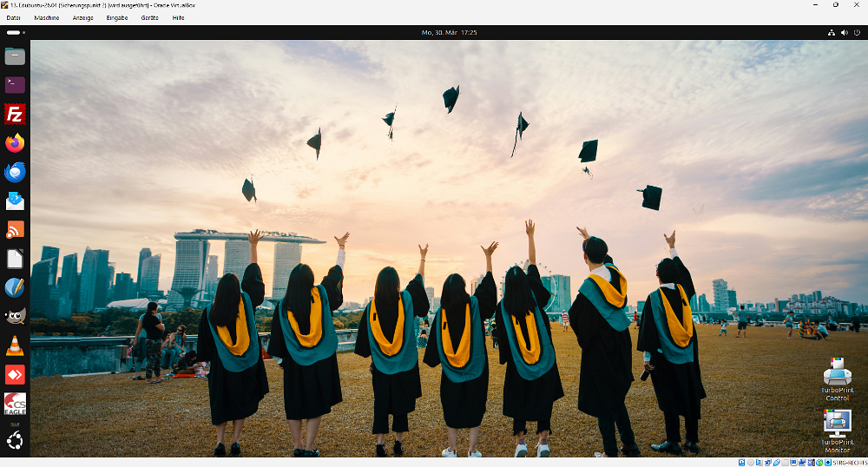Viewport: 868px width, 467px height.
Task: Expand the clock and calendar panel
Action: point(449,32)
